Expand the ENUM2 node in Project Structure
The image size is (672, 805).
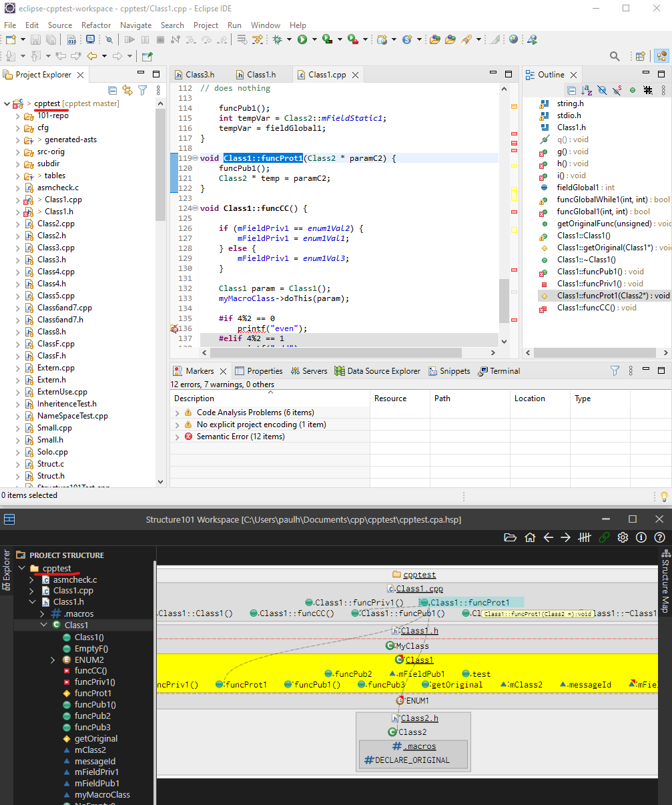[53, 659]
